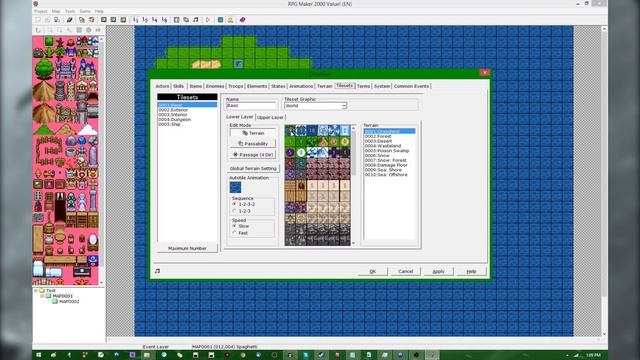Click the Save Map toolbar icon

point(82,20)
